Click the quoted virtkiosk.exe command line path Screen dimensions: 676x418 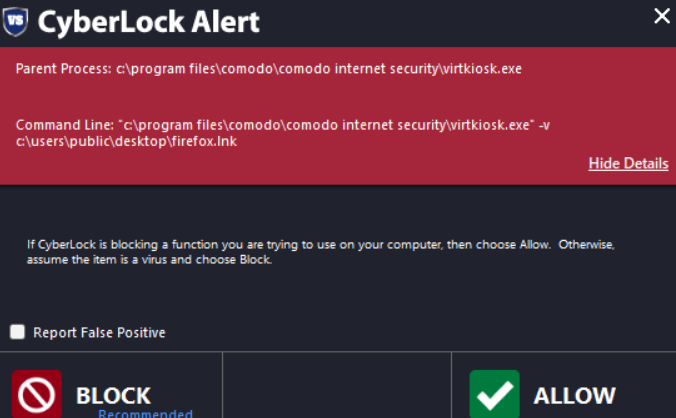pyautogui.click(x=326, y=124)
